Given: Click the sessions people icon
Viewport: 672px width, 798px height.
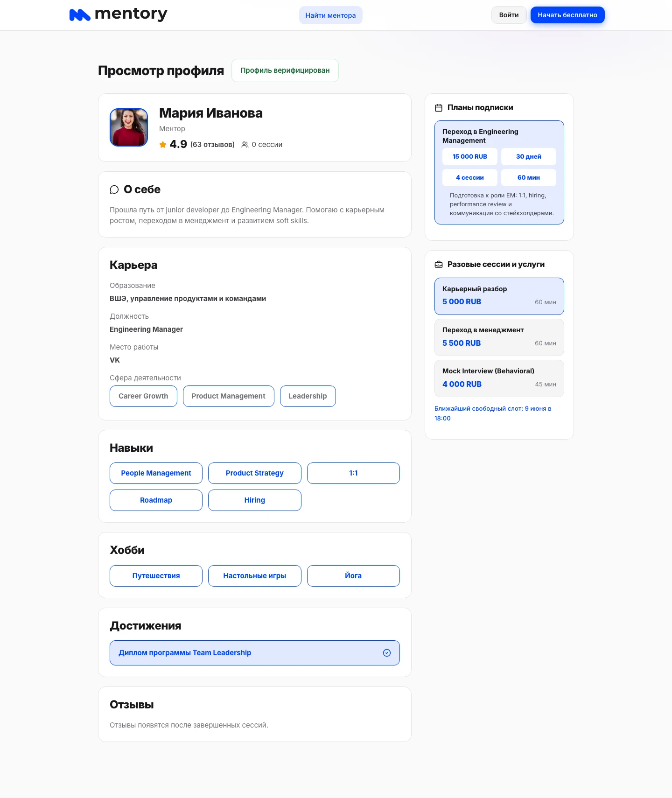Looking at the screenshot, I should click(245, 145).
